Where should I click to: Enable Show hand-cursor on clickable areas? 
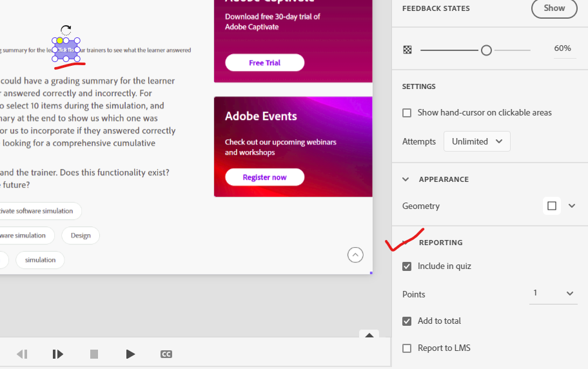[407, 113]
